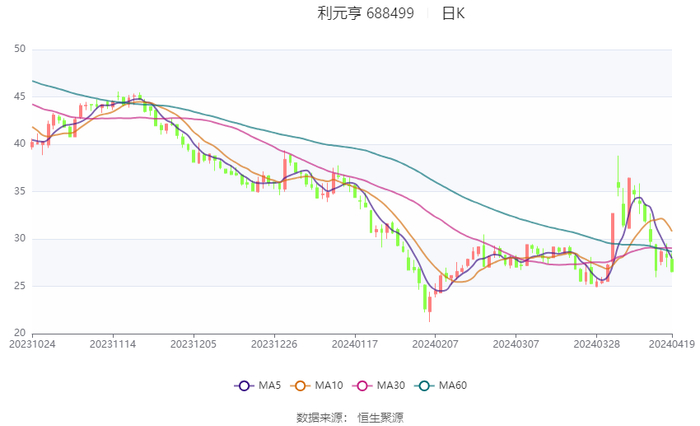Select the 20231024 date on the x-axis
Screen dimensions: 700x426
32,344
